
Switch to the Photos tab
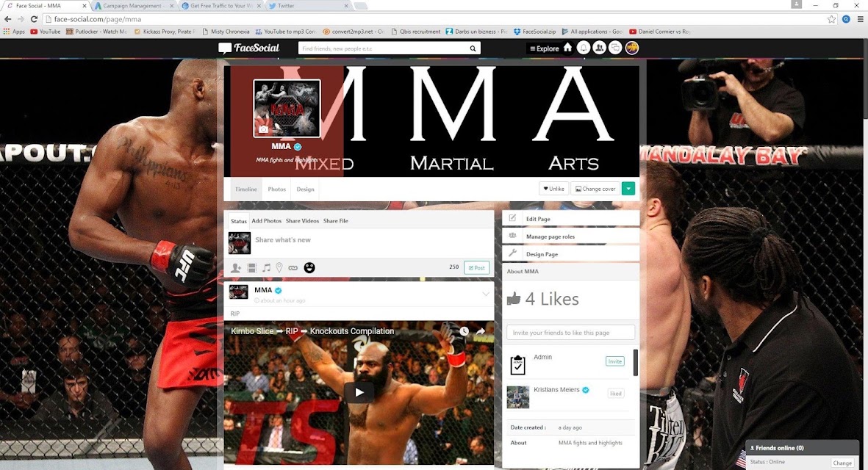click(277, 189)
